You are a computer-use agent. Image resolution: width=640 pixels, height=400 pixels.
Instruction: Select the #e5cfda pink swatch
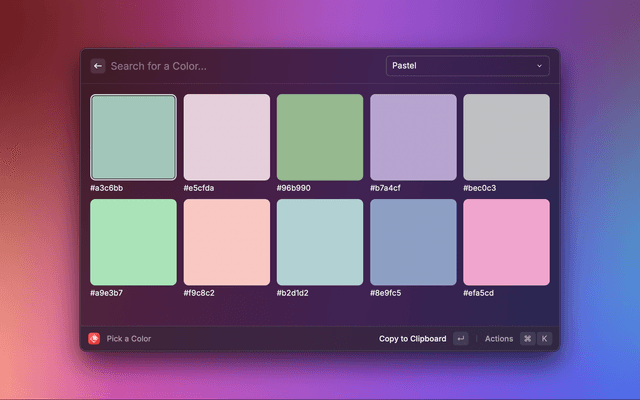pos(227,137)
